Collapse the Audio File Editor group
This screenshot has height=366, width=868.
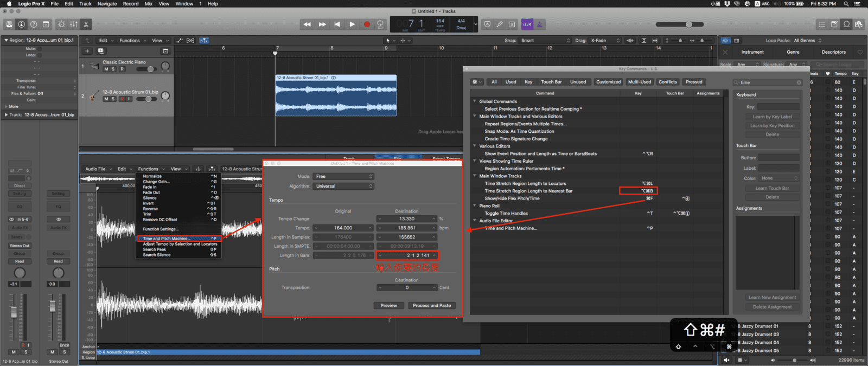[x=475, y=221]
